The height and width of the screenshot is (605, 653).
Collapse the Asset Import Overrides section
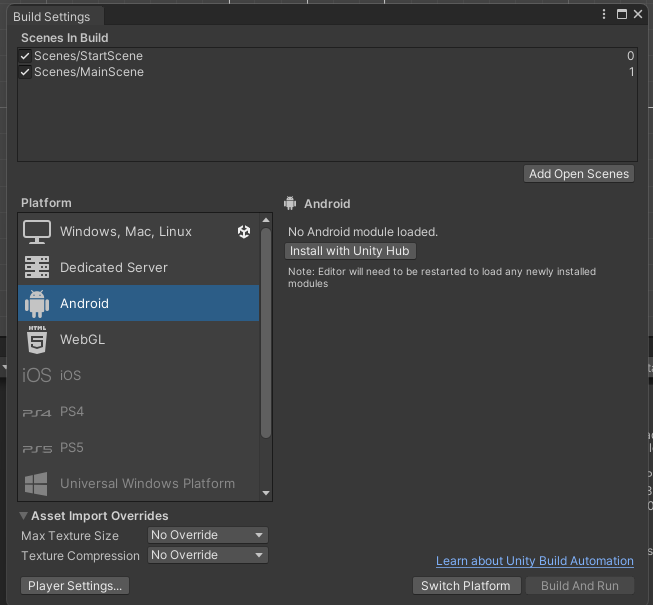pos(24,516)
